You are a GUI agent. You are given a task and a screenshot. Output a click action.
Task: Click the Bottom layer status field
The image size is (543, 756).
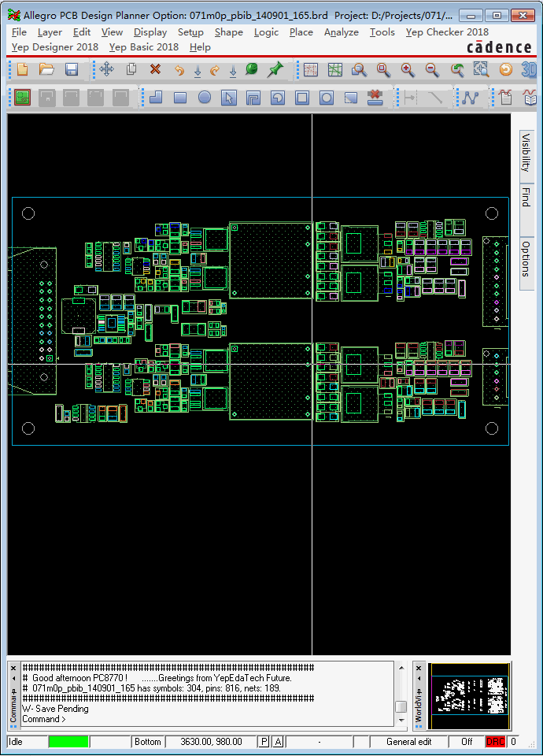147,742
